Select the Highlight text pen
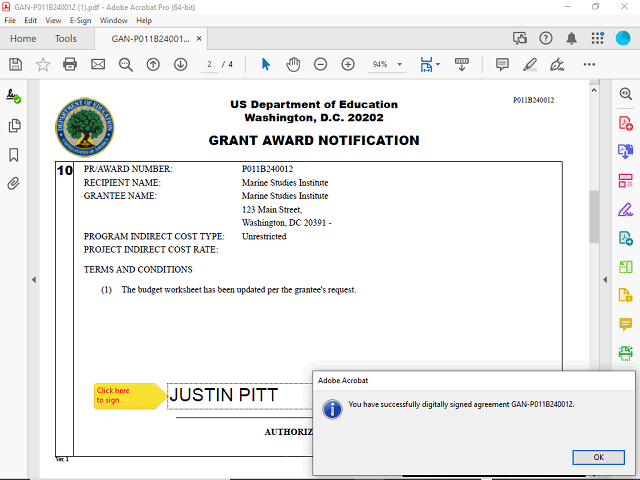Screen dimensions: 640x480 pyautogui.click(x=530, y=64)
